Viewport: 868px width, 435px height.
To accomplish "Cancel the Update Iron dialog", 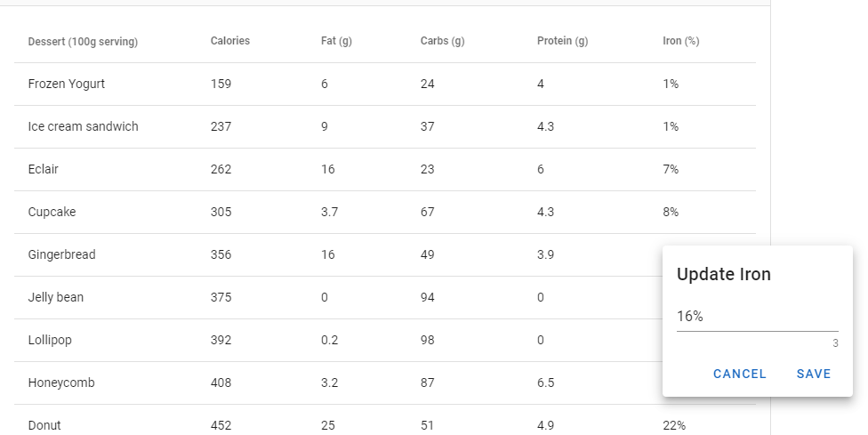I will [739, 374].
